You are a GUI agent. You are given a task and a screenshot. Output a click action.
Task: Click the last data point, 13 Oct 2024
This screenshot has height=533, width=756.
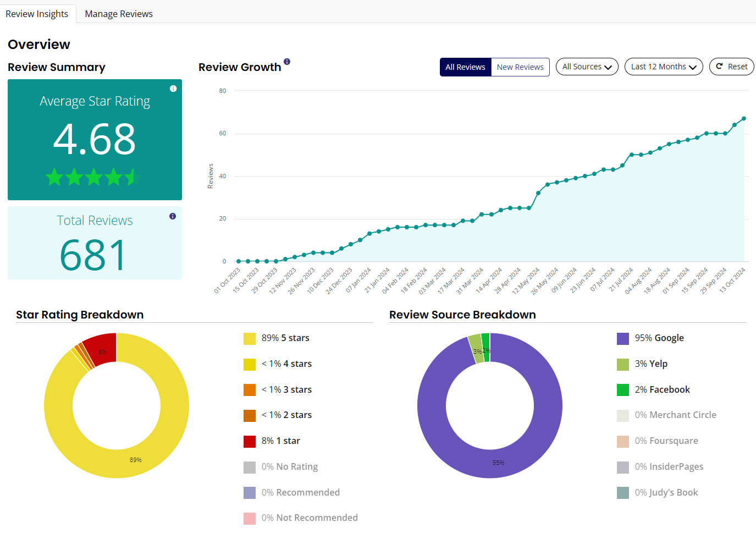coord(744,118)
